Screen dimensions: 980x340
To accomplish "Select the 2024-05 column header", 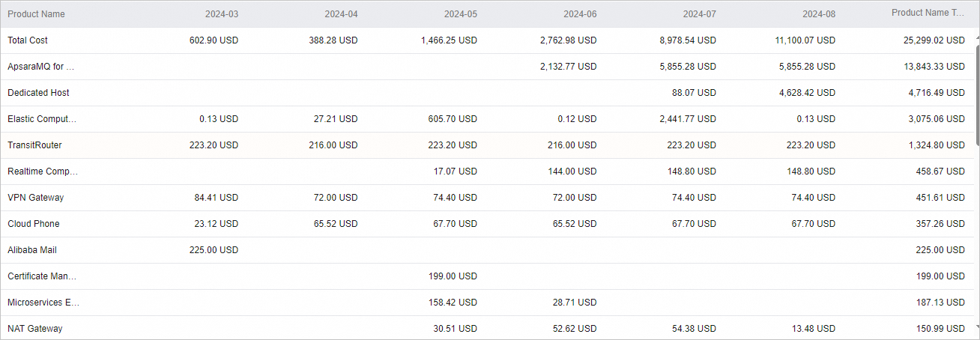I will [x=460, y=14].
